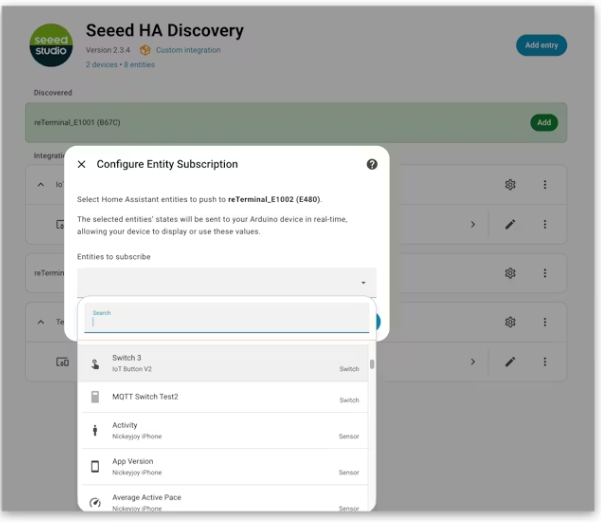Open three-dot menu for the top integration entry
The width and height of the screenshot is (601, 525).
click(545, 185)
